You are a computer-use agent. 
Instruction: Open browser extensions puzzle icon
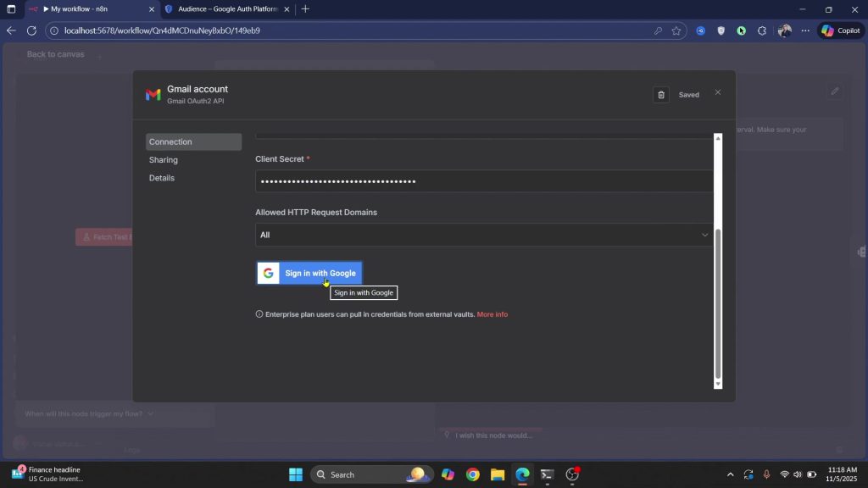tap(761, 30)
